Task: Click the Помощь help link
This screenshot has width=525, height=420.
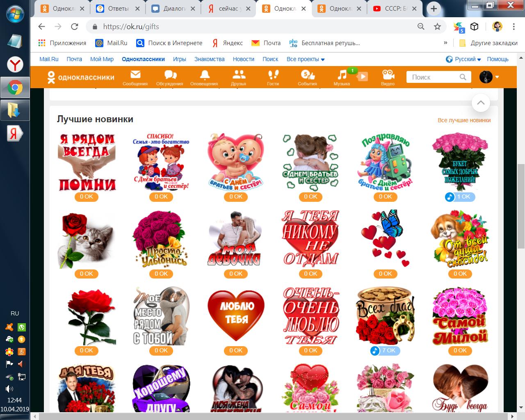Action: [498, 59]
